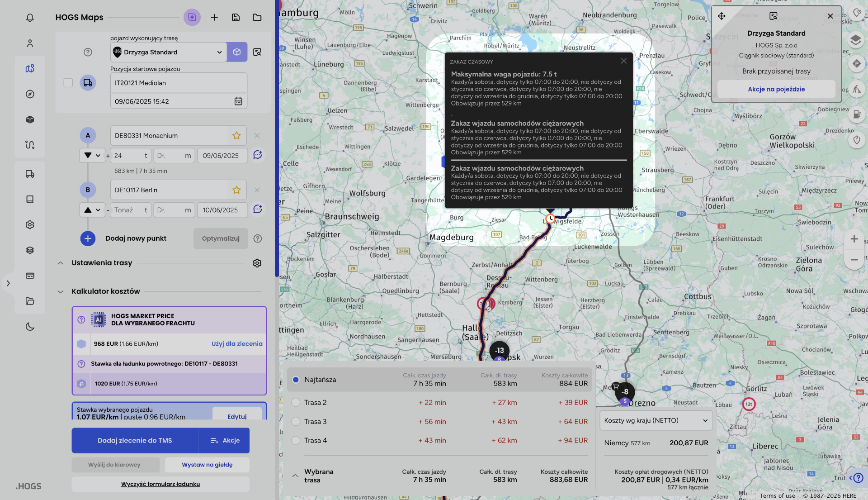Click Dodaj zlecenie do TMS button
This screenshot has width=868, height=500.
pyautogui.click(x=135, y=440)
